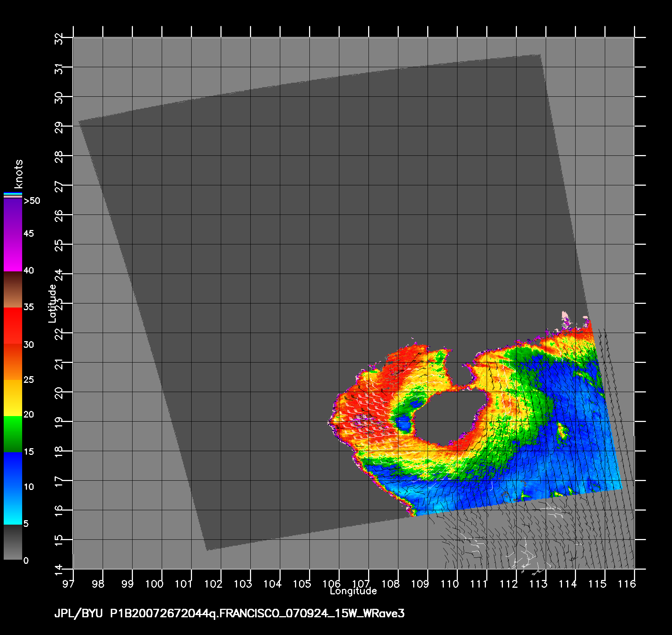Click the latitude axis label '22'
This screenshot has width=672, height=635.
point(59,334)
